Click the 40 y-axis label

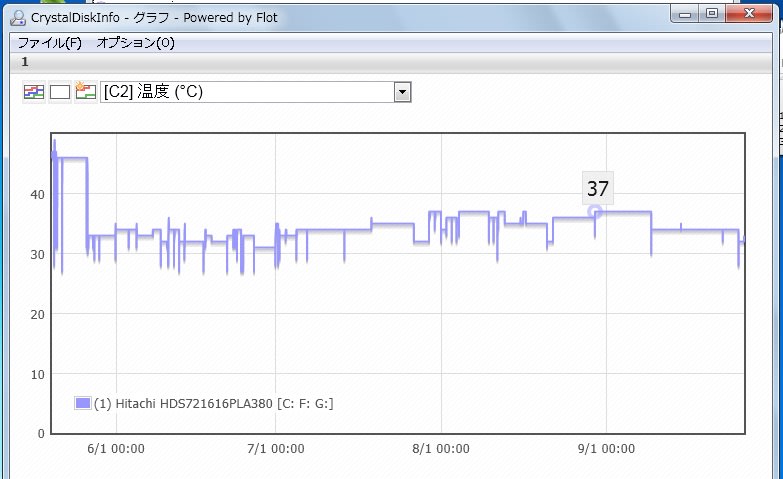tap(37, 194)
